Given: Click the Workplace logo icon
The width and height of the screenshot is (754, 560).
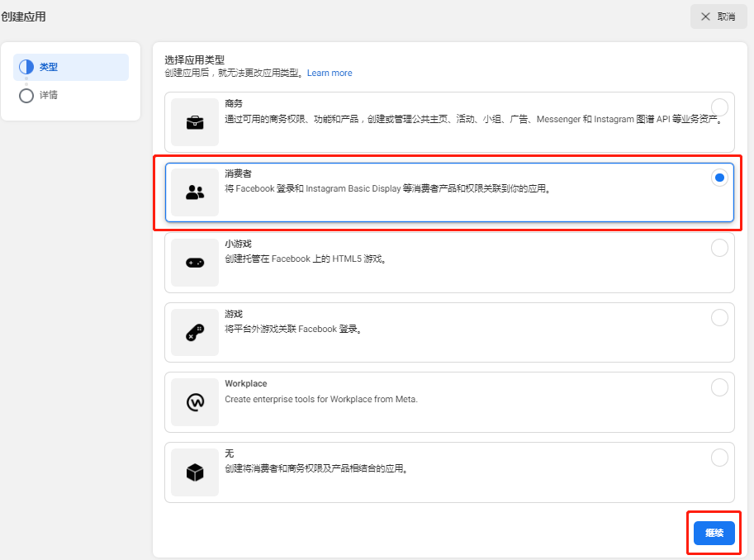Looking at the screenshot, I should point(195,402).
